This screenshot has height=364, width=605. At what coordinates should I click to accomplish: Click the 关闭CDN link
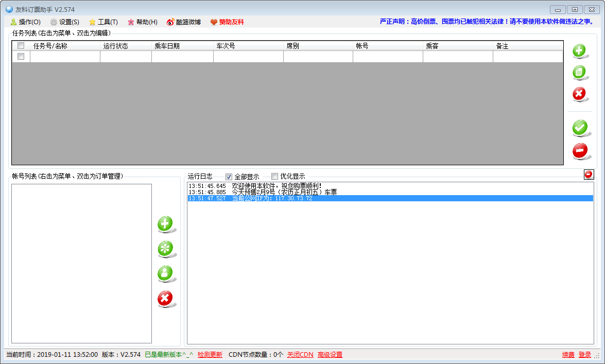[x=300, y=354]
